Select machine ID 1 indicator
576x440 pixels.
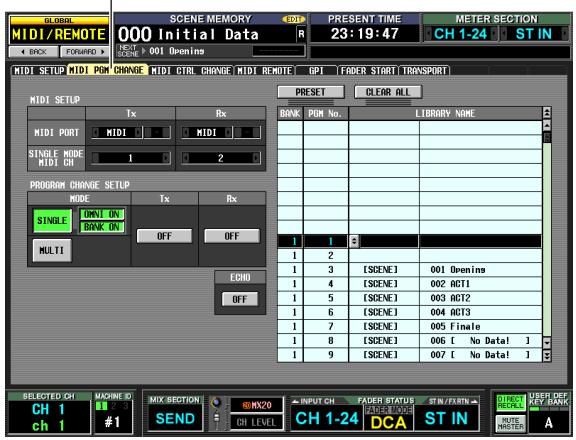(x=101, y=406)
